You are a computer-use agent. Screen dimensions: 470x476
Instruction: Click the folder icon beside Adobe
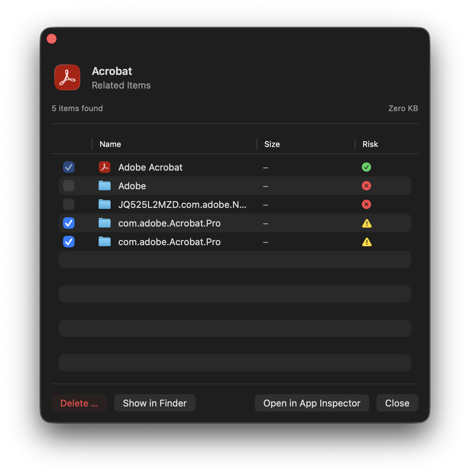[105, 186]
